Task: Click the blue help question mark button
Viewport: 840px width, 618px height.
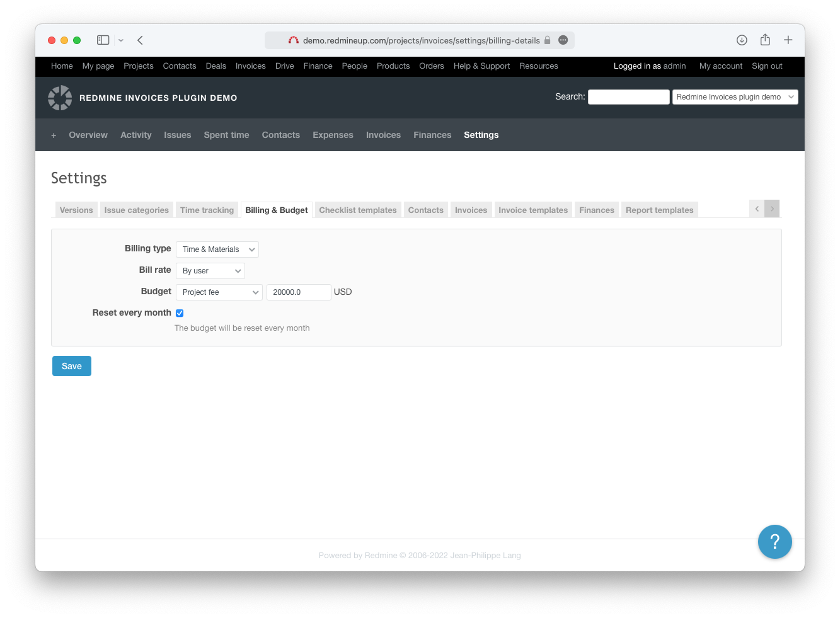Action: tap(774, 542)
